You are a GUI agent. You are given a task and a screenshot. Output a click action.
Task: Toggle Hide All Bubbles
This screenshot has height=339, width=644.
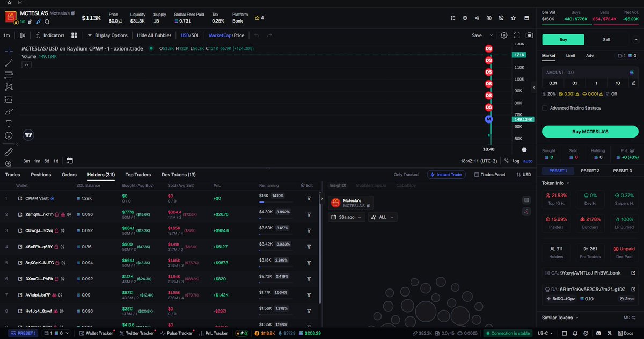[x=154, y=35]
